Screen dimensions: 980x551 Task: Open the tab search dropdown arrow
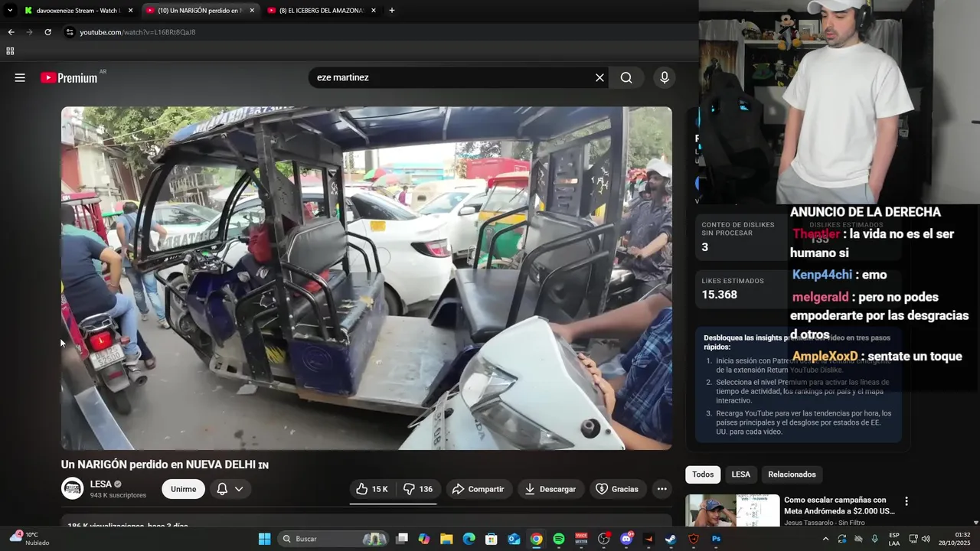point(10,11)
